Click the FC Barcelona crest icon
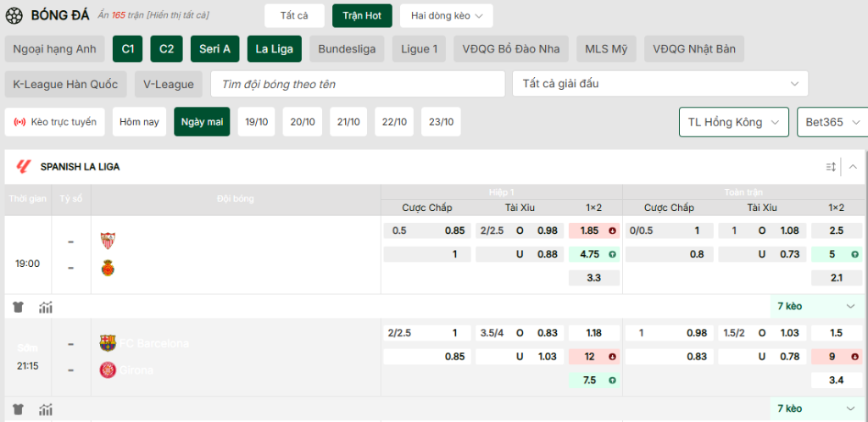868x422 pixels. click(108, 343)
